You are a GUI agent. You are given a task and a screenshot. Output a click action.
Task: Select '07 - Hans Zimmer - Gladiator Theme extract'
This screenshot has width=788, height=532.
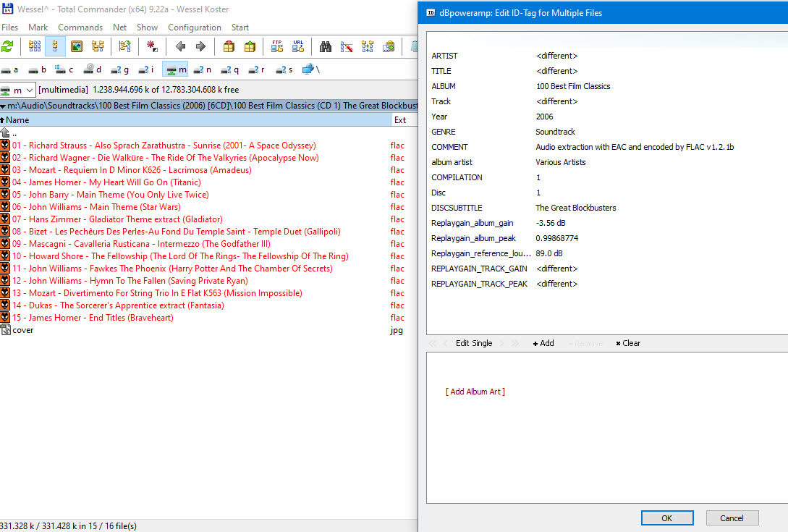point(117,219)
